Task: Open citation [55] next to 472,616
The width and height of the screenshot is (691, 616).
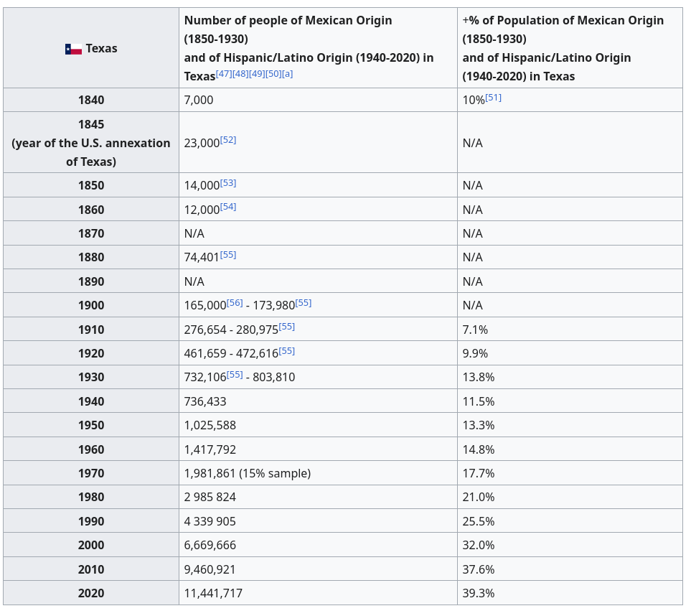Action: coord(287,351)
